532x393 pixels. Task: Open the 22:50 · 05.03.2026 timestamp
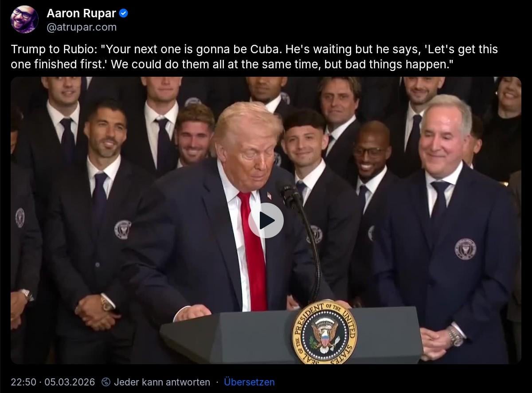pos(53,382)
